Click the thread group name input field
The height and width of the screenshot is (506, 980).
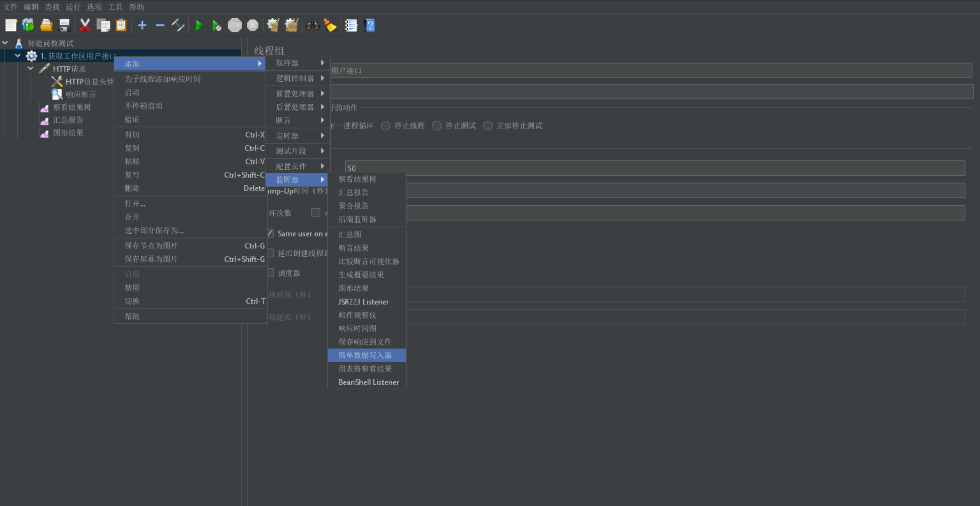pos(651,70)
